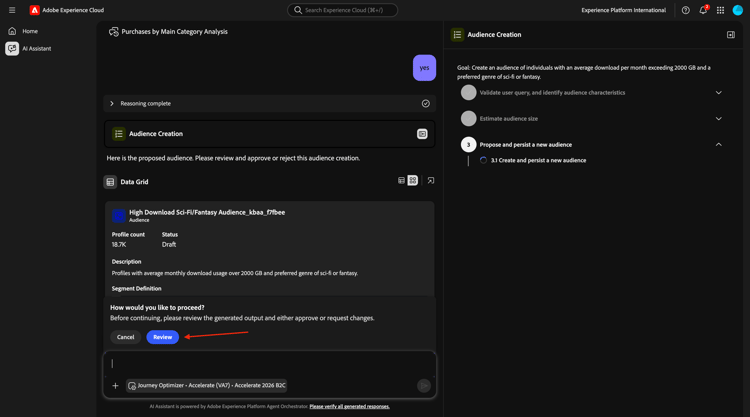Viewport: 750px width, 417px height.
Task: Collapse the right Audience Creation side panel
Action: 731,34
